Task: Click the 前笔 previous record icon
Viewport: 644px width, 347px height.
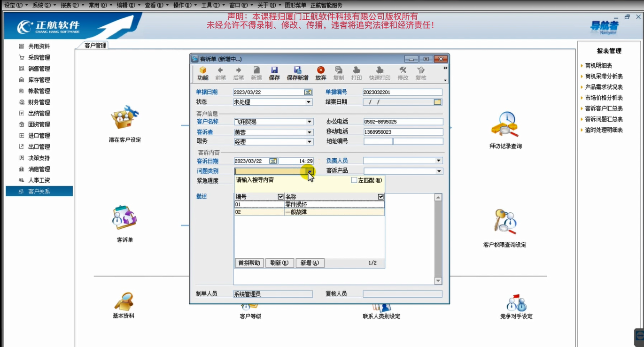Action: click(x=220, y=73)
